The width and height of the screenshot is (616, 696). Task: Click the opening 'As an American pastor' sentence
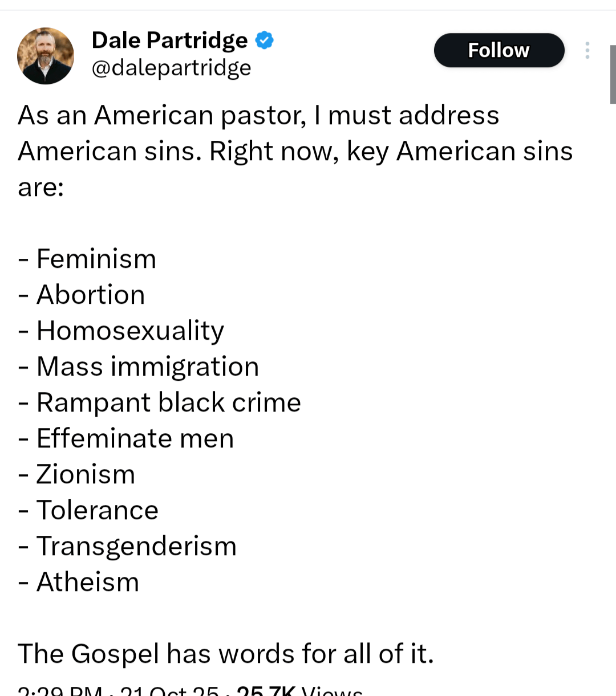click(258, 116)
